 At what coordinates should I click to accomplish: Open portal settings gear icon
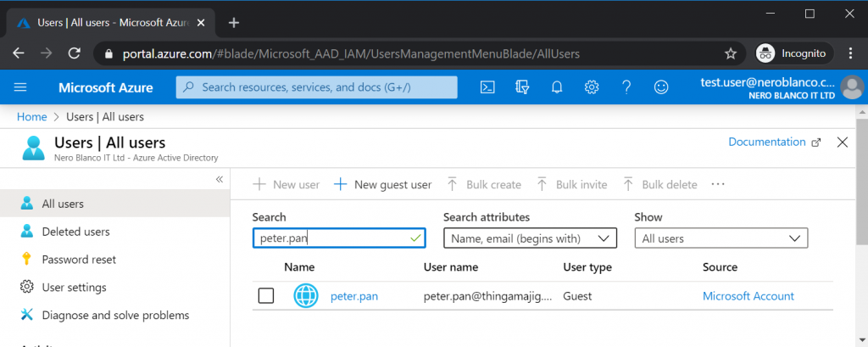click(x=592, y=87)
